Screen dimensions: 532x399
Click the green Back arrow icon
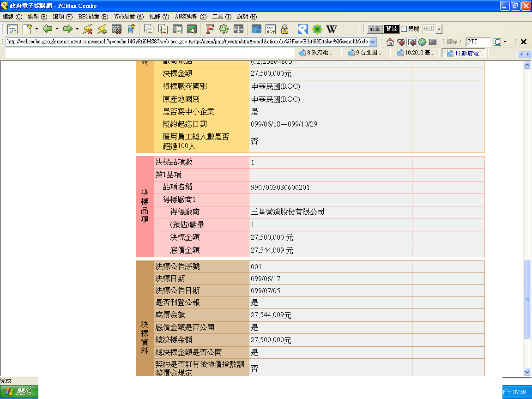47,29
